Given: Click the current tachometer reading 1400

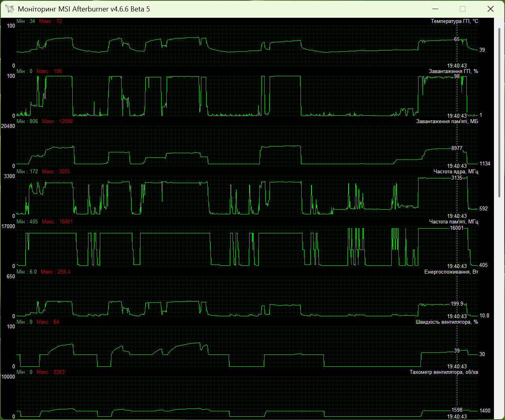Looking at the screenshot, I should pyautogui.click(x=485, y=411).
